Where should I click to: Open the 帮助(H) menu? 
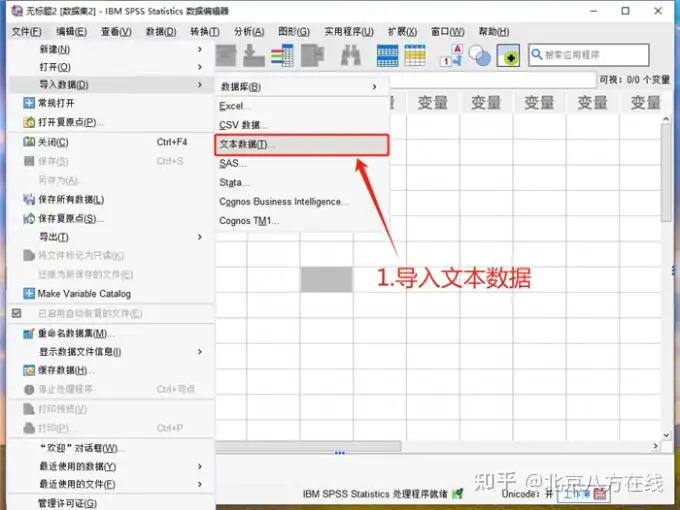tap(494, 32)
